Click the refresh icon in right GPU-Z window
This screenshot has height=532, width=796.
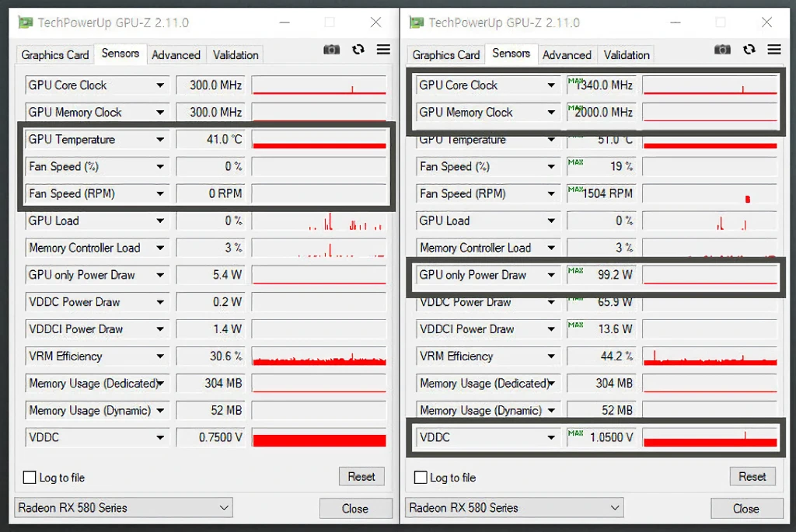[749, 49]
